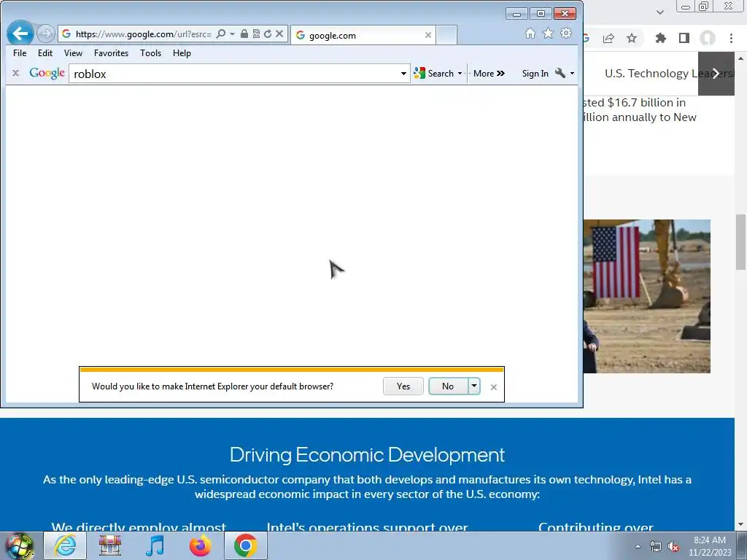Screen dimensions: 747x560
Task: Click the taskbar clock showing 8:24 AM
Action: pos(710,546)
